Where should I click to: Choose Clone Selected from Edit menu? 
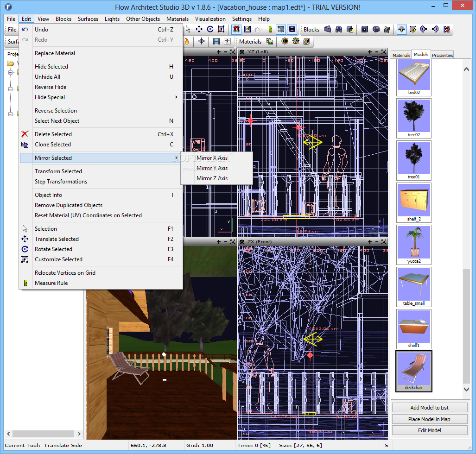(x=102, y=145)
